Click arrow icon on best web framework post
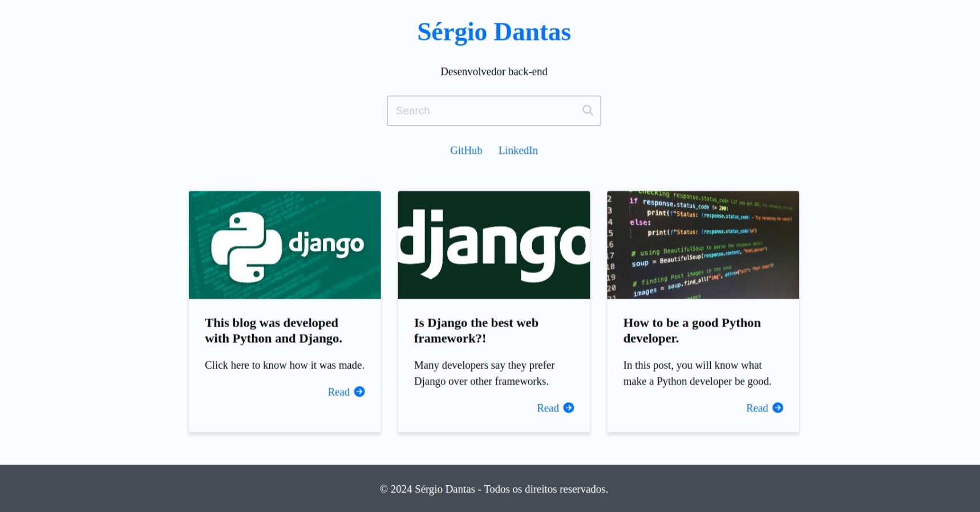The height and width of the screenshot is (512, 980). coord(569,408)
